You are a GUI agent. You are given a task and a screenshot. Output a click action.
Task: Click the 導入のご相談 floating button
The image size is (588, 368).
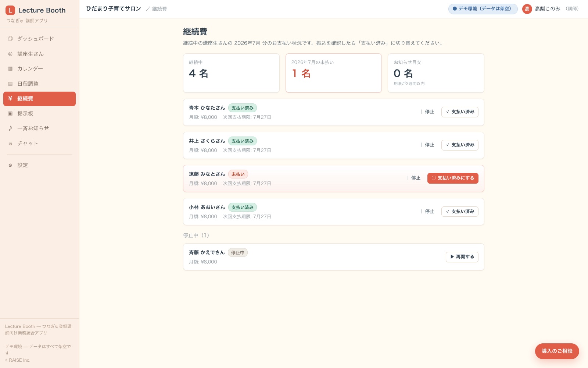click(557, 351)
